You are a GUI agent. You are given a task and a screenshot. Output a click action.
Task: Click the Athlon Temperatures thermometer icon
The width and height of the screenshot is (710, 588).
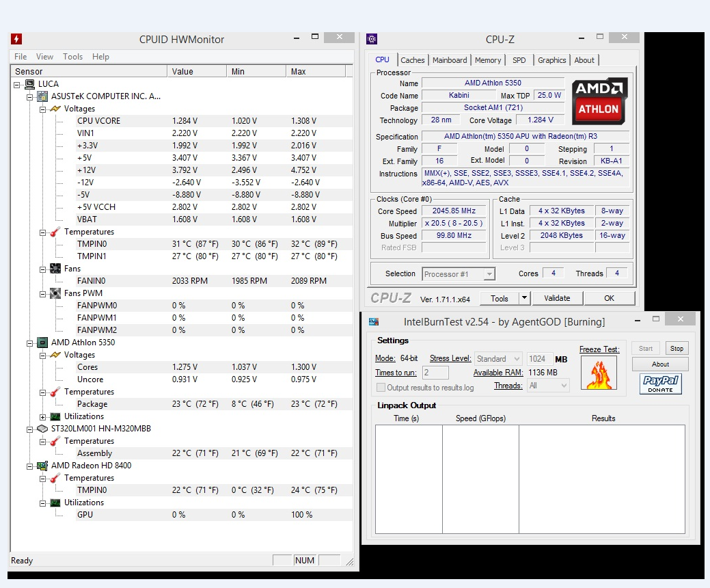[55, 392]
